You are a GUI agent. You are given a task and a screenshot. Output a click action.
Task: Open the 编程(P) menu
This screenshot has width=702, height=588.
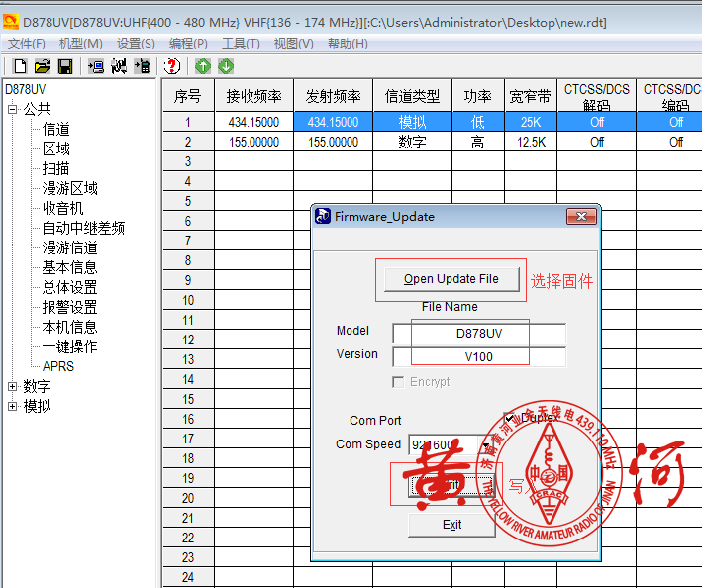tap(188, 44)
